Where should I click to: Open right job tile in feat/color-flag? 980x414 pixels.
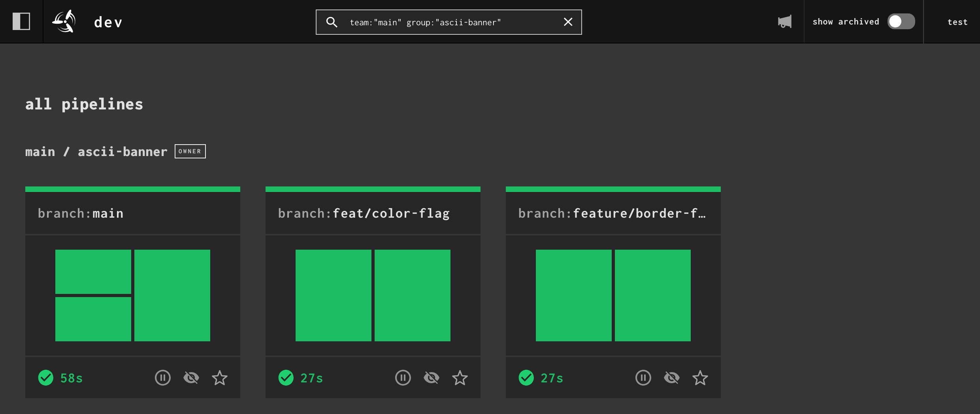413,295
